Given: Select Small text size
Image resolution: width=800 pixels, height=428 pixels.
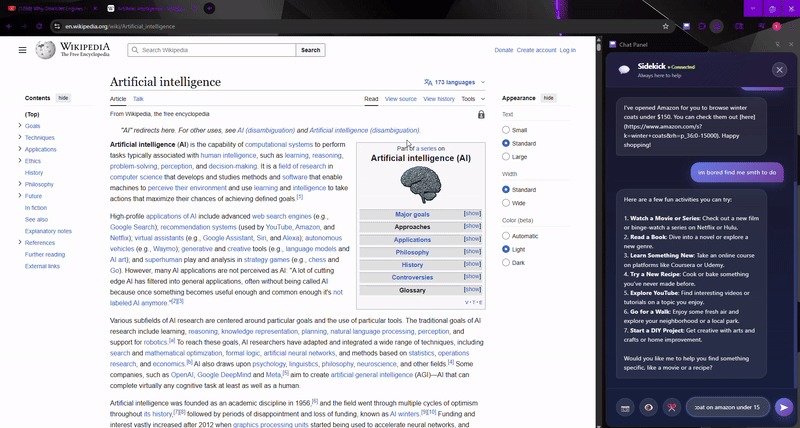Looking at the screenshot, I should click(x=506, y=130).
